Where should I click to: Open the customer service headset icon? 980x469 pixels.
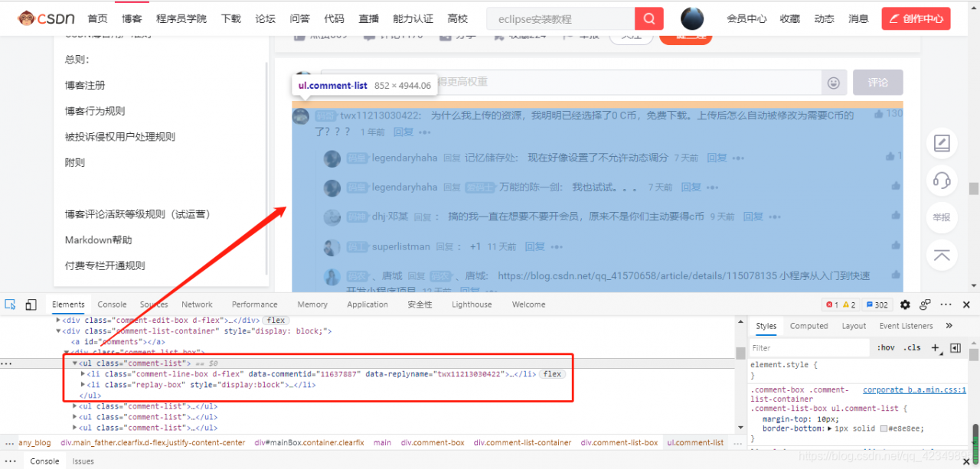pyautogui.click(x=942, y=181)
